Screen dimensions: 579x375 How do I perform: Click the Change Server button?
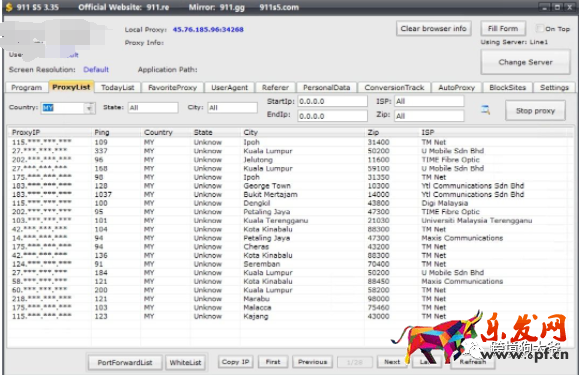coord(525,62)
